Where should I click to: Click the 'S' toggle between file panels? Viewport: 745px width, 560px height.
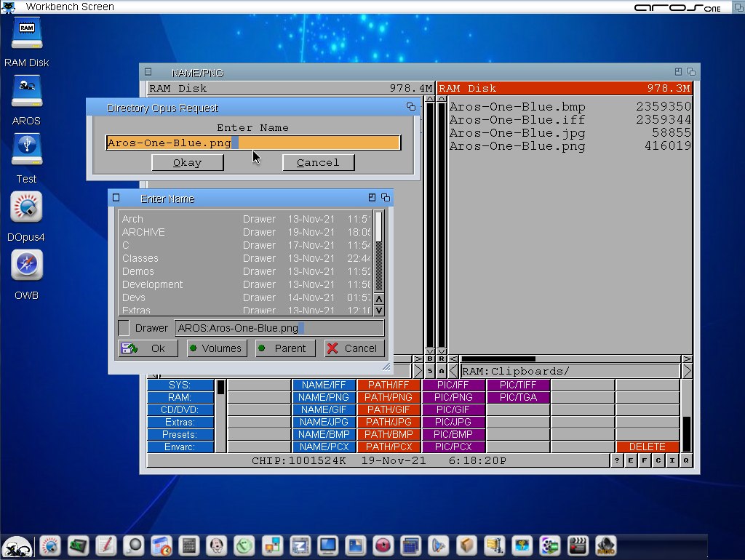430,372
